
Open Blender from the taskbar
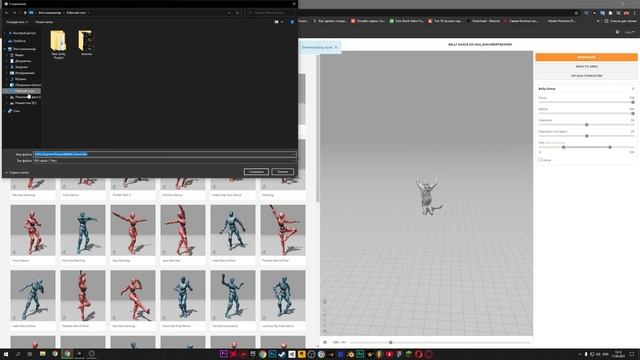click(x=351, y=354)
